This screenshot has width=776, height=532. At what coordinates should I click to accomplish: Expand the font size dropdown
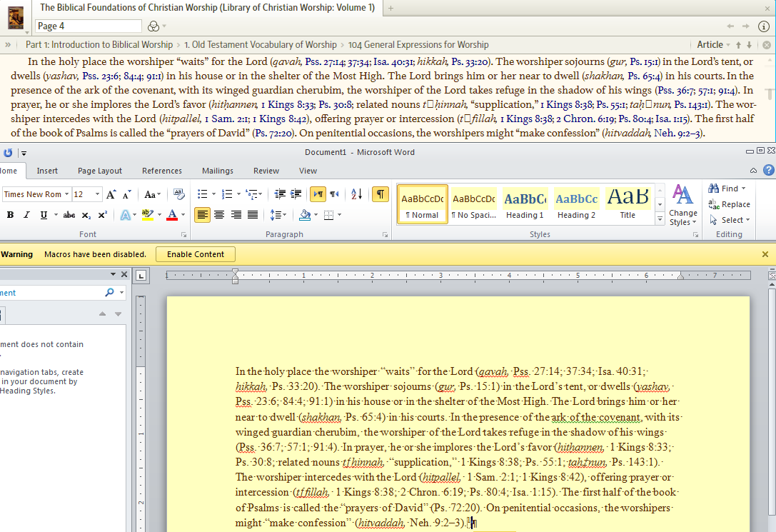[98, 194]
